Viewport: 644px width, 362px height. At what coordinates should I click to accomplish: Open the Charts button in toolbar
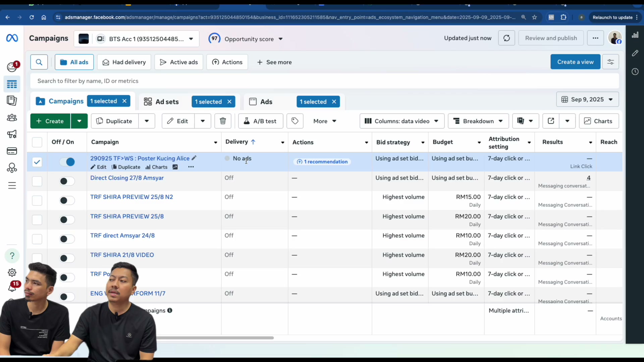(599, 121)
